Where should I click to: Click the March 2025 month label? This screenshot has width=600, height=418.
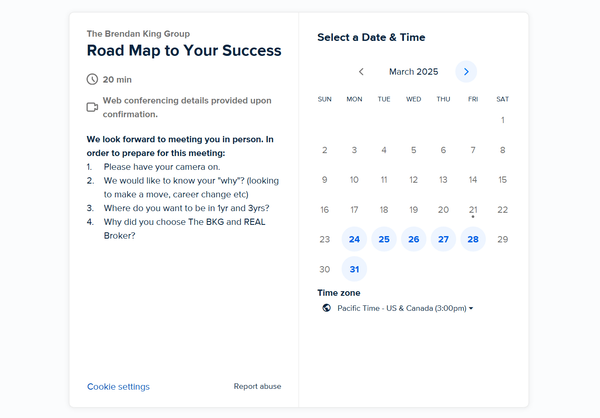[x=414, y=72]
